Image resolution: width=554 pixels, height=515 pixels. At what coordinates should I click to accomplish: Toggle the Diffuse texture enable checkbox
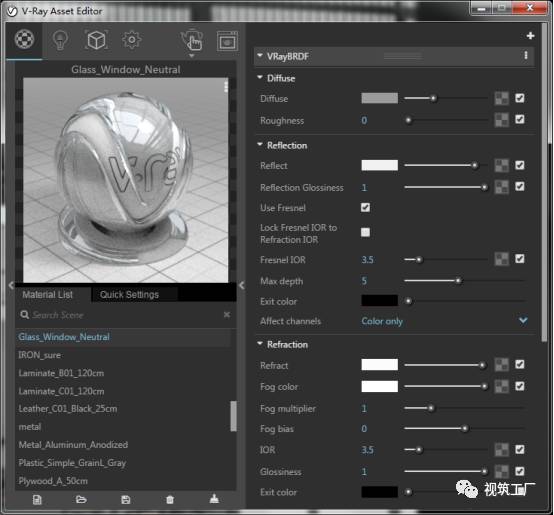click(x=520, y=98)
